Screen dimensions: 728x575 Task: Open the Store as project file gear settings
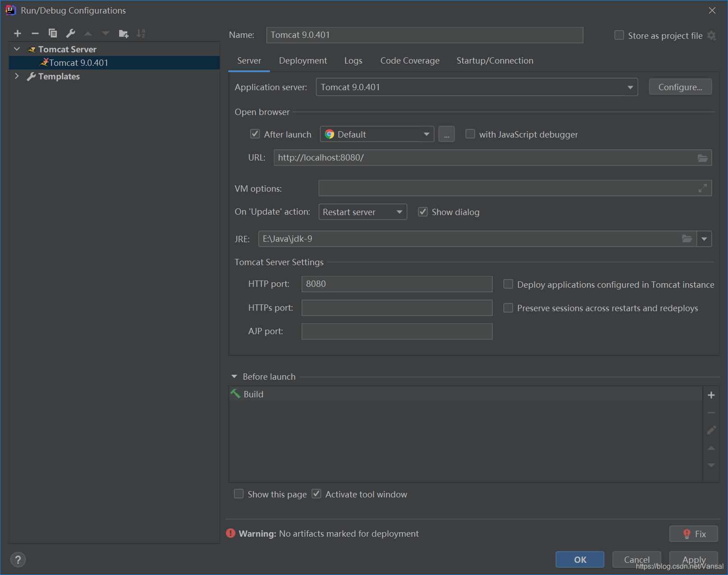tap(712, 36)
